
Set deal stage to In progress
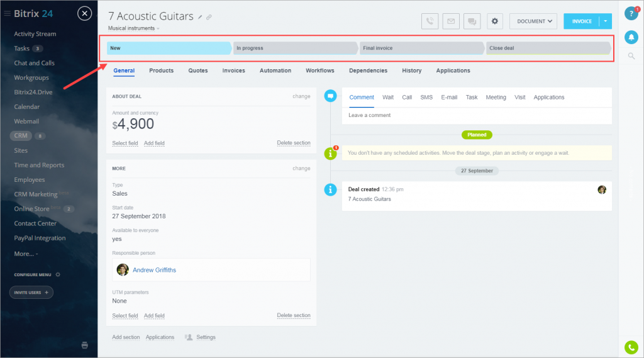coord(296,48)
